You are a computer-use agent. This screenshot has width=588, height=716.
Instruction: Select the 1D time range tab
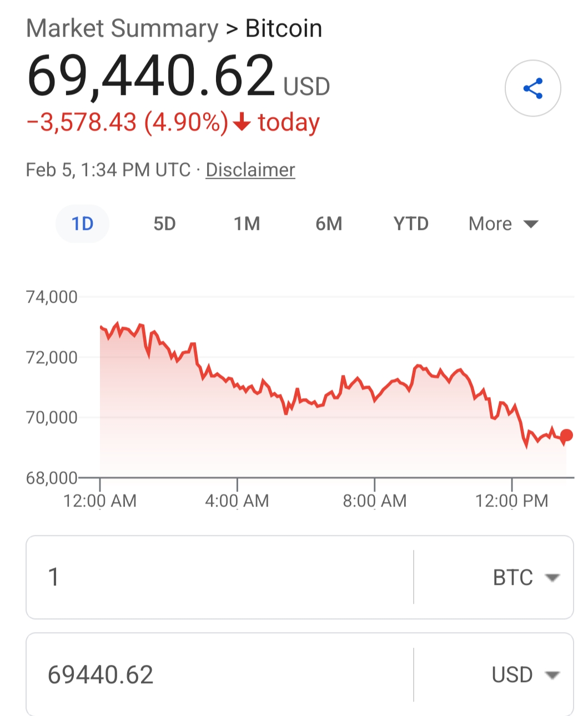[x=82, y=224]
